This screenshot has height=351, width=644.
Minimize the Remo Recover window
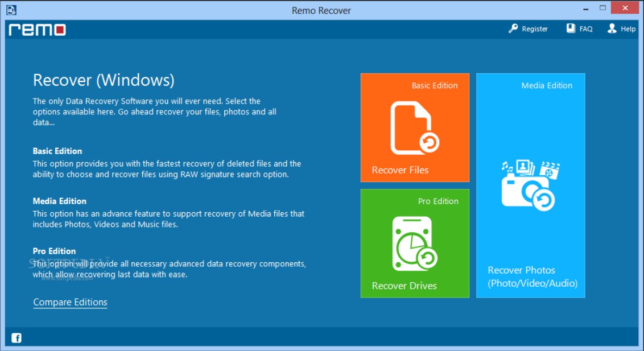click(x=585, y=9)
